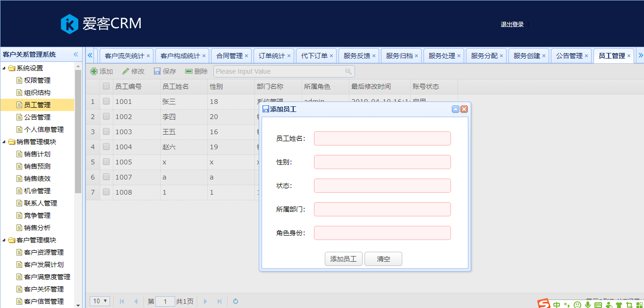Screen dimensions: 644x308
Task: Click the Save (保存) disk icon
Action: 157,71
